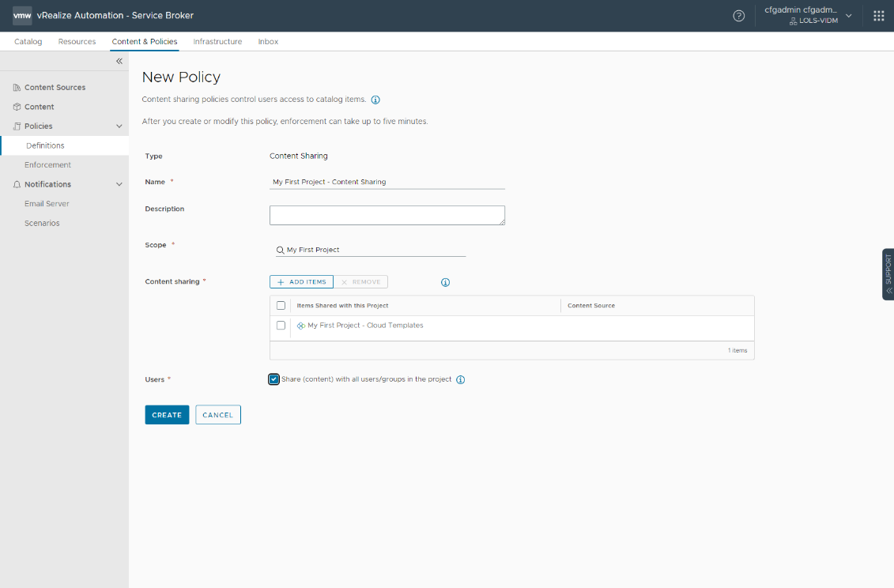Click the Create button
The width and height of the screenshot is (894, 588).
point(167,415)
